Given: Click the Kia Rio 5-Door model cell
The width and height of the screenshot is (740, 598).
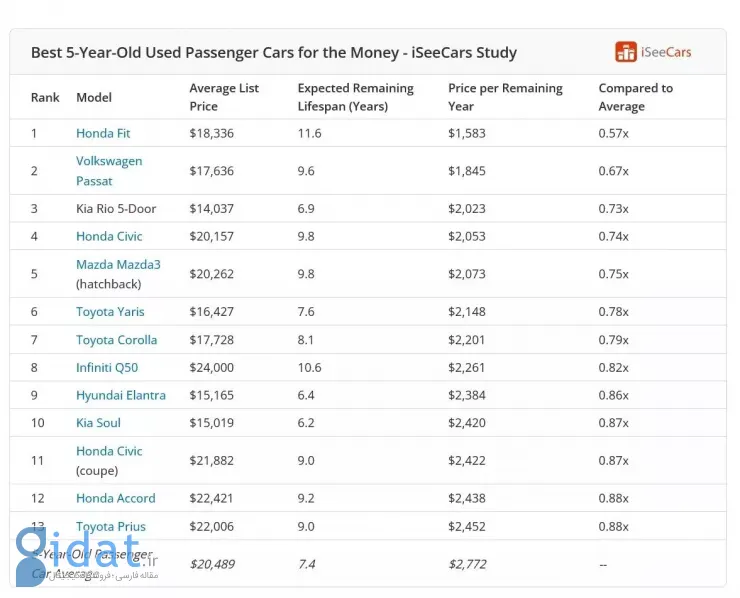Looking at the screenshot, I should (116, 209).
